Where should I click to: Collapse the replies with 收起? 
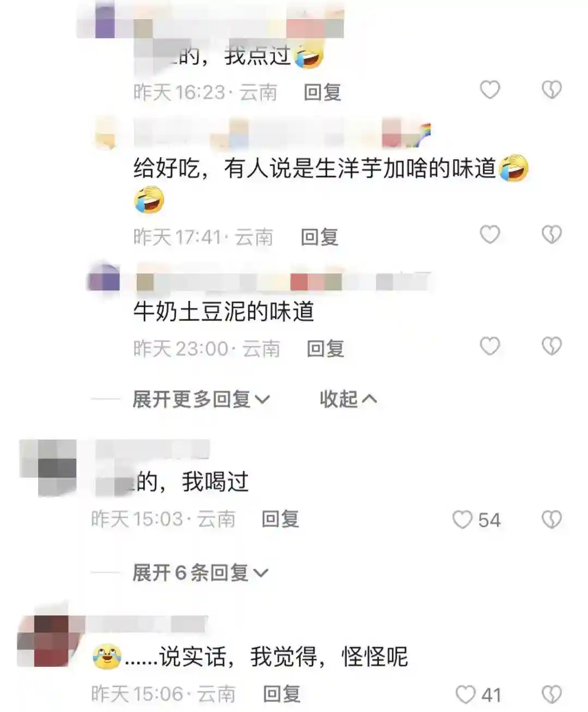(348, 399)
